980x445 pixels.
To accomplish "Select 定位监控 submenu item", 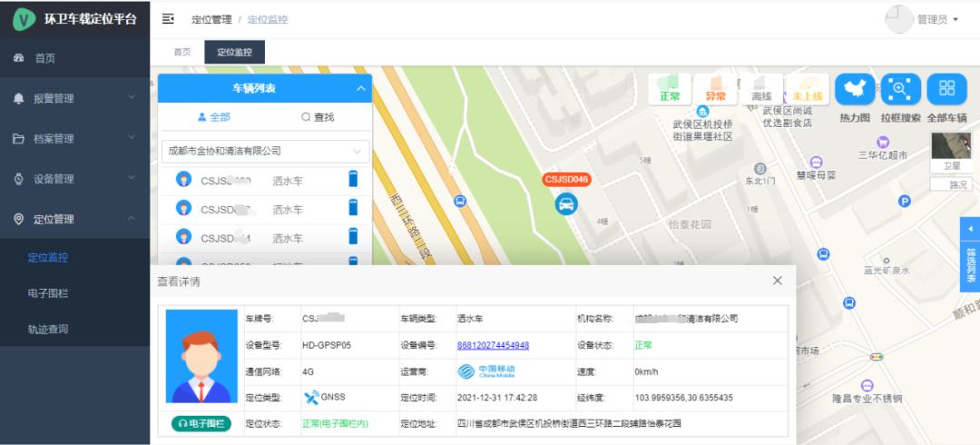I will point(48,257).
